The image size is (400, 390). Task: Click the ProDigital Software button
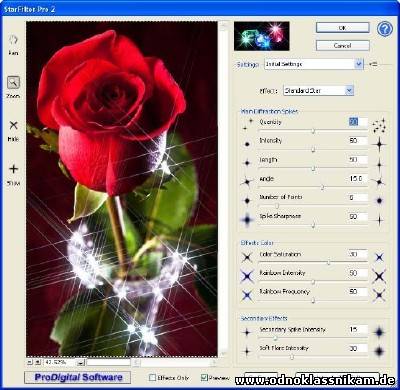78,377
